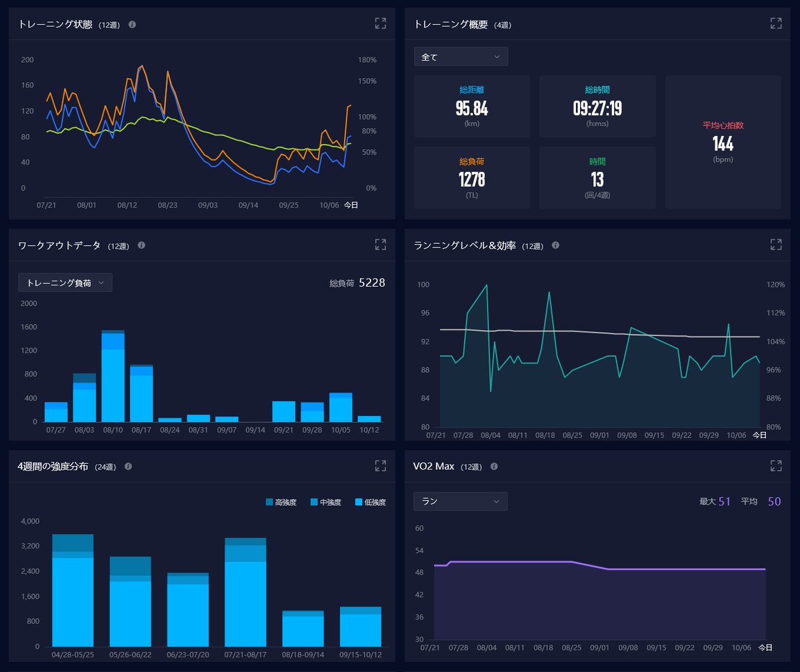Expand the トレーニング概要 panel to fullscreen
800x672 pixels.
click(x=776, y=23)
